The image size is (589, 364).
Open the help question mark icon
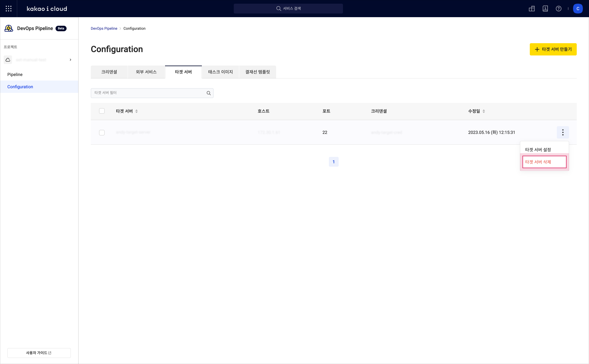559,9
